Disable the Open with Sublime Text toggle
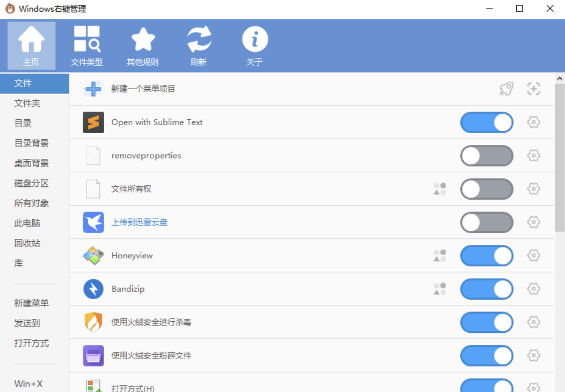 pyautogui.click(x=487, y=122)
